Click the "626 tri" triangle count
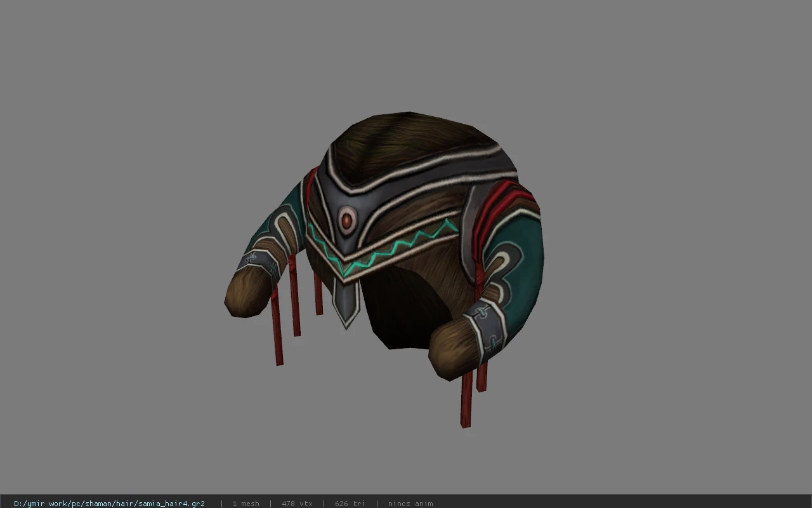 tap(350, 504)
